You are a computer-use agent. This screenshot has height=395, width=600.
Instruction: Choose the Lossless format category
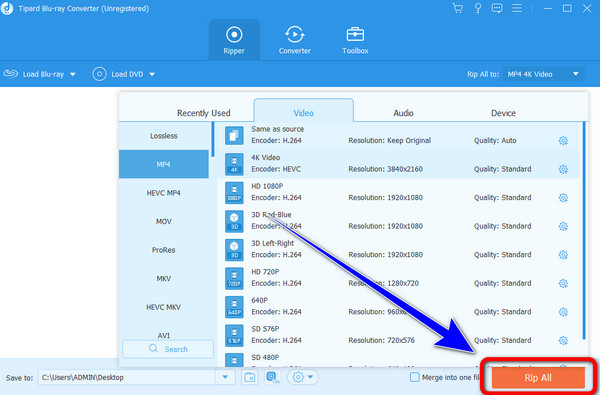pos(164,136)
